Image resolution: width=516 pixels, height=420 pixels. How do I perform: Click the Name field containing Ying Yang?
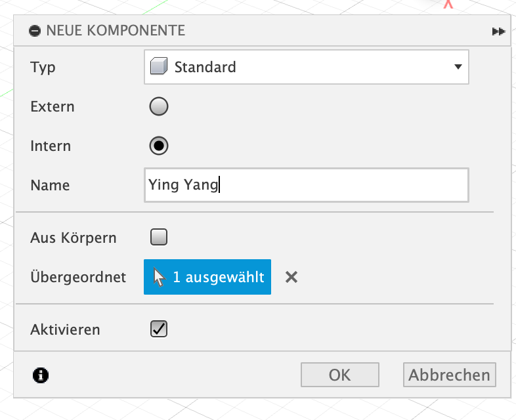306,185
